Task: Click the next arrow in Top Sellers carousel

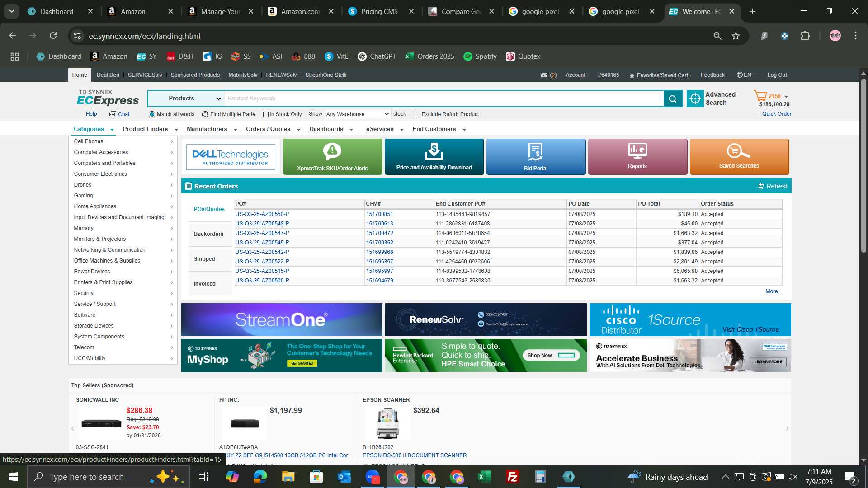Action: [787, 428]
